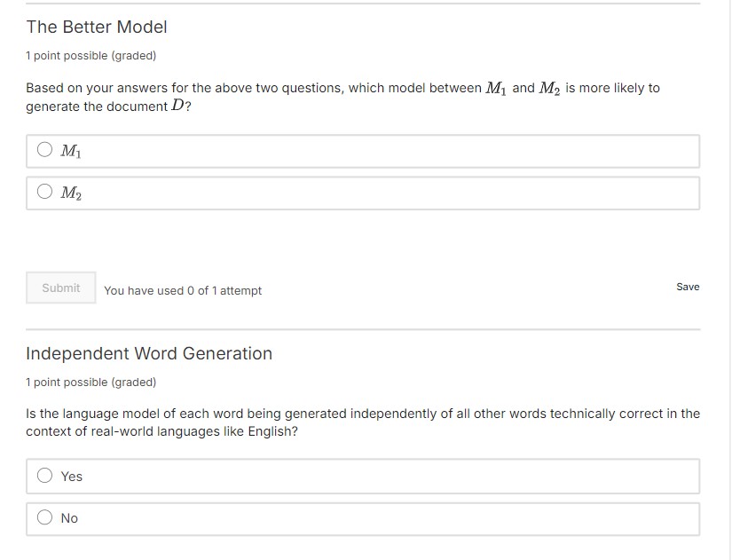Click the Yes label text
The width and height of the screenshot is (732, 560).
[71, 476]
